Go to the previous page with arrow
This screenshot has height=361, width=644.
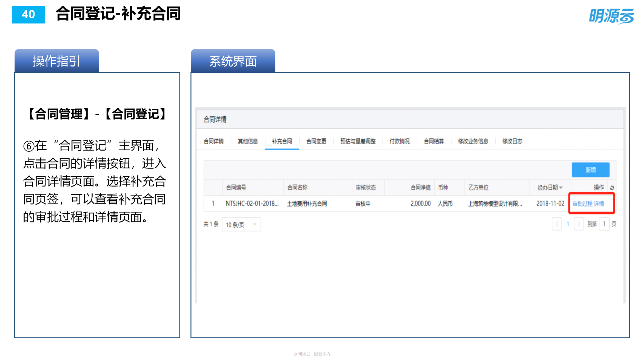pyautogui.click(x=557, y=224)
